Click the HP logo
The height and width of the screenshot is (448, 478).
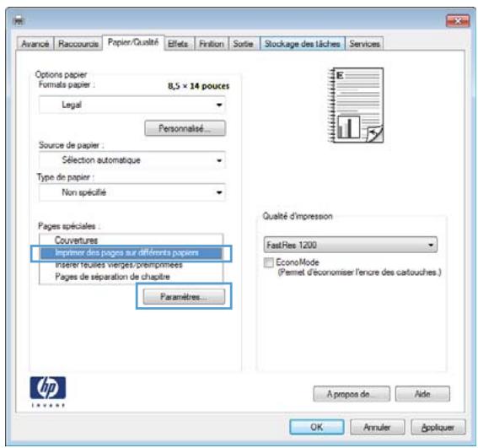pos(48,391)
